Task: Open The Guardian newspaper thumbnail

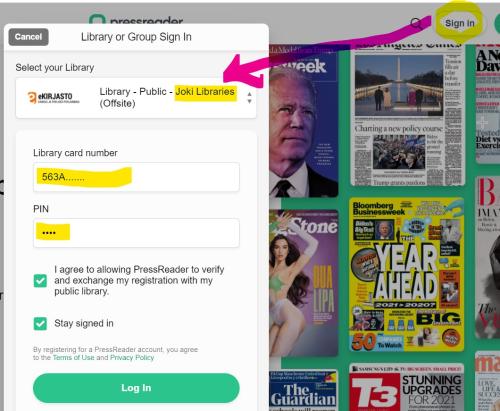Action: [x=303, y=391]
